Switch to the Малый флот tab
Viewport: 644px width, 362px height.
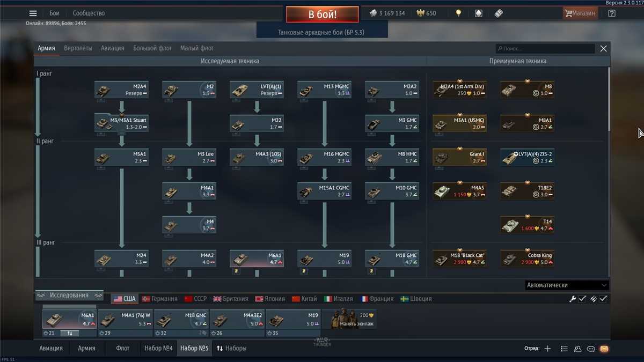197,48
